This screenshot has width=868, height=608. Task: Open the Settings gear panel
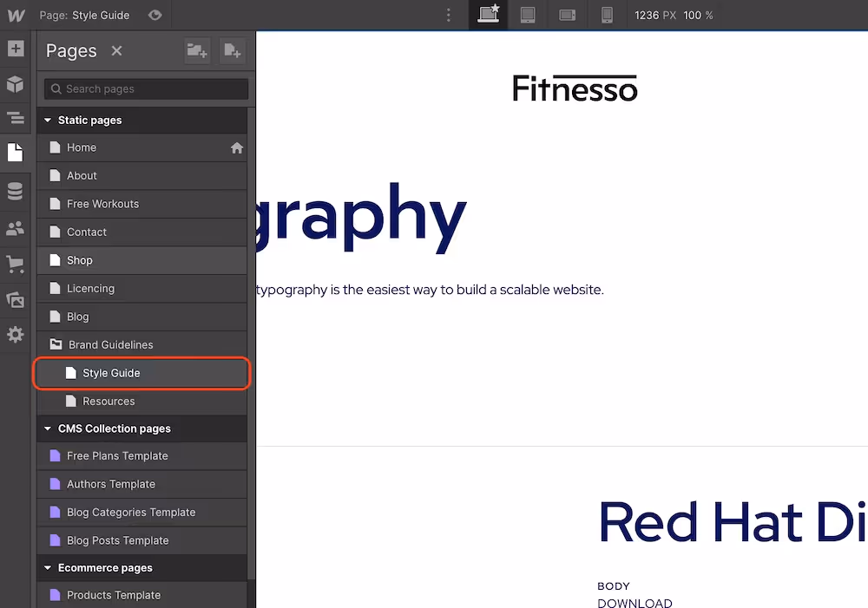point(16,335)
